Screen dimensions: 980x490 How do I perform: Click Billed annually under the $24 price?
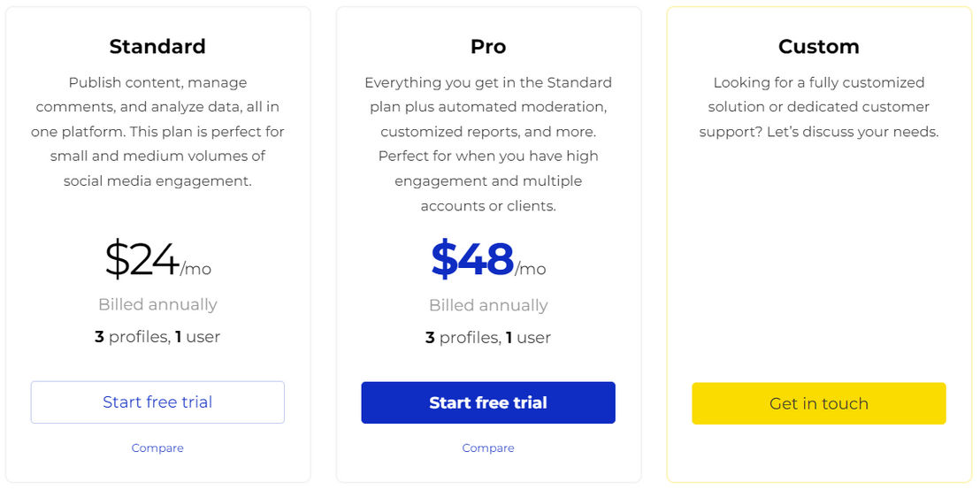click(x=157, y=305)
